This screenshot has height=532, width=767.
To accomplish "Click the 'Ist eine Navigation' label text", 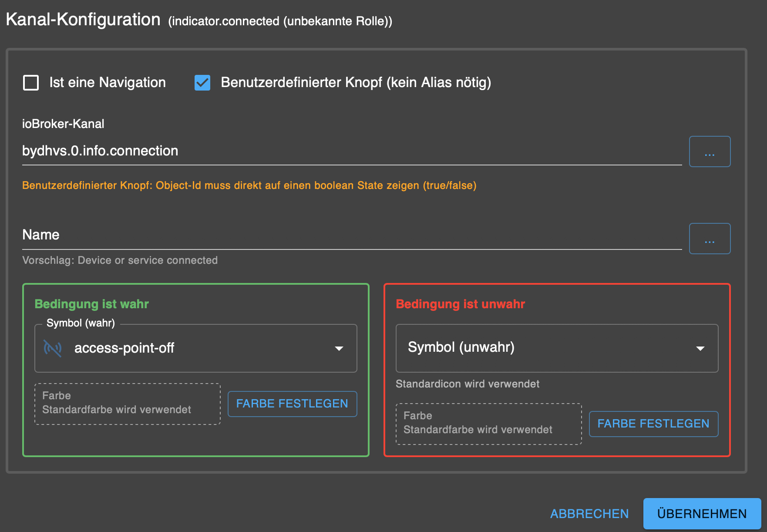I will [x=107, y=83].
